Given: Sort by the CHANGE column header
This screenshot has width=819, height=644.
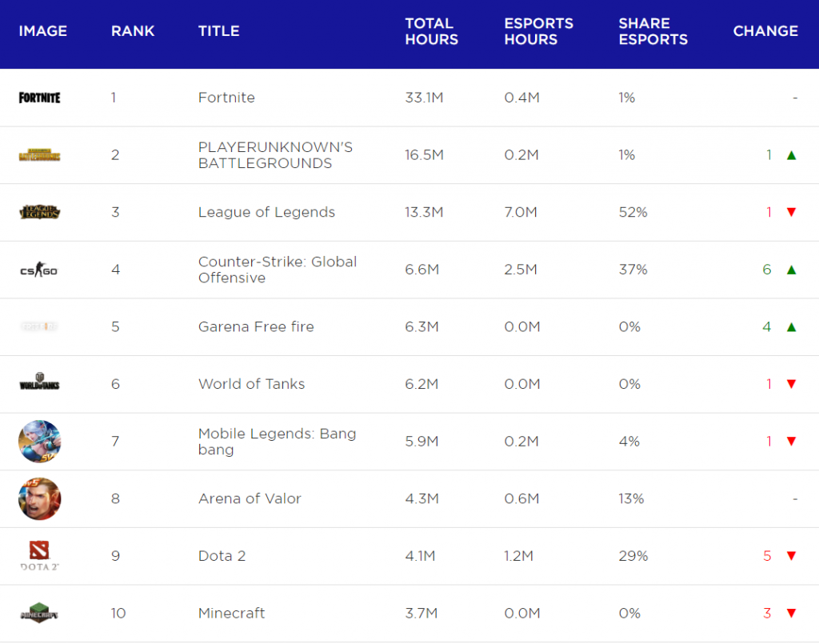Looking at the screenshot, I should [765, 31].
